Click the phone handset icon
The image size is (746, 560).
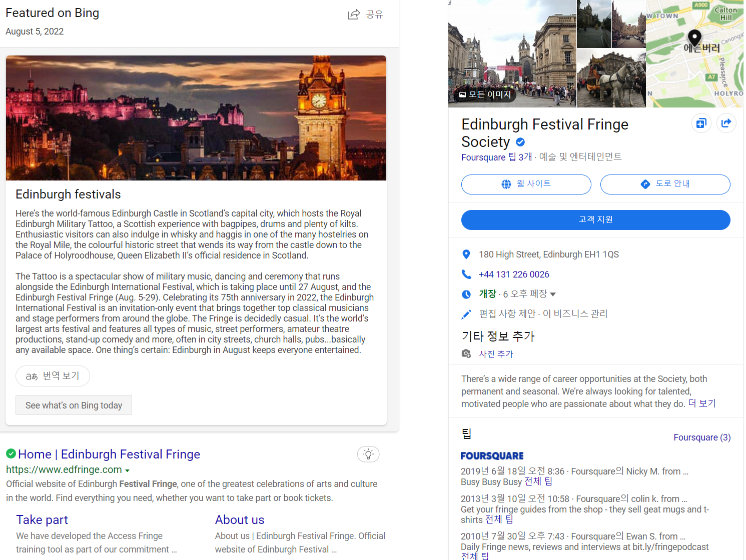click(x=466, y=274)
